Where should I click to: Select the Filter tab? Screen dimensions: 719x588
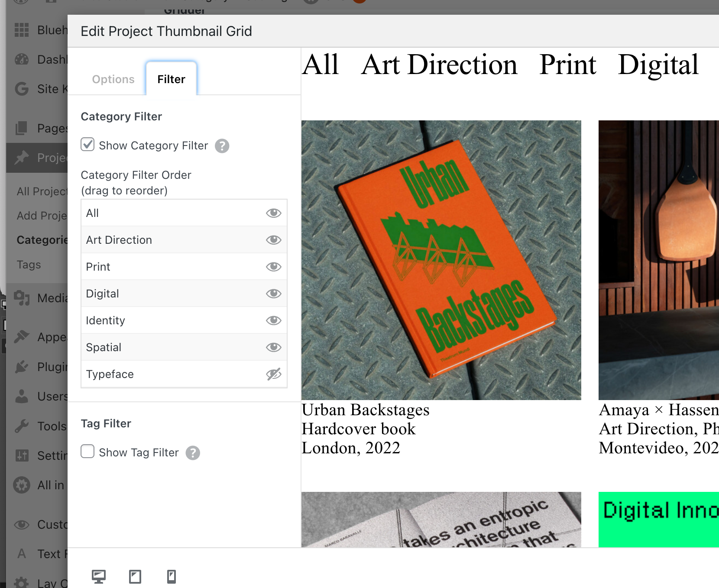point(171,79)
